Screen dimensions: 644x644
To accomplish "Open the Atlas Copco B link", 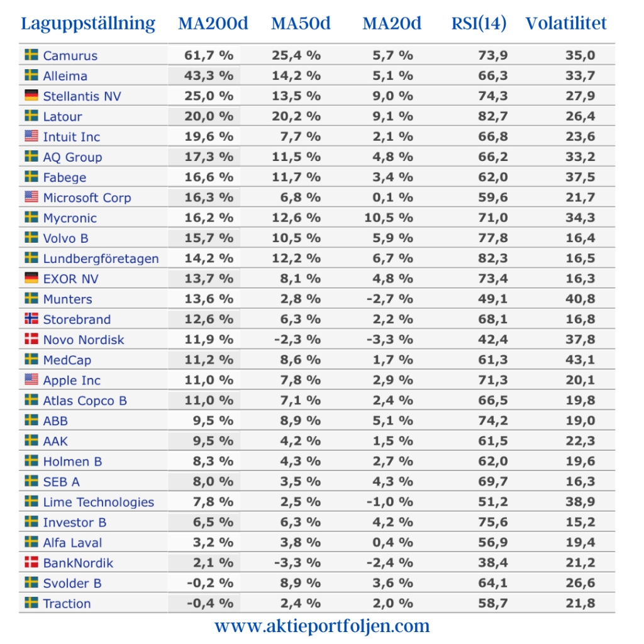I will pos(85,401).
